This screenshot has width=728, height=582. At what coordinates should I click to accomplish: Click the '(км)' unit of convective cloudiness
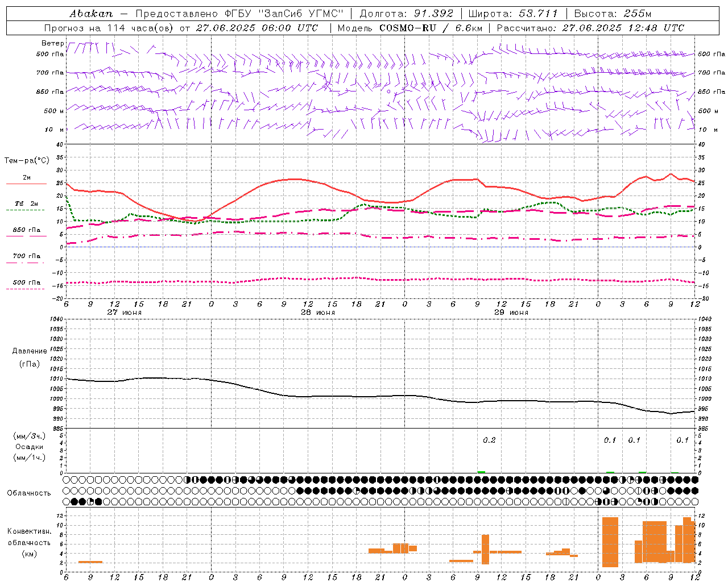pos(29,554)
